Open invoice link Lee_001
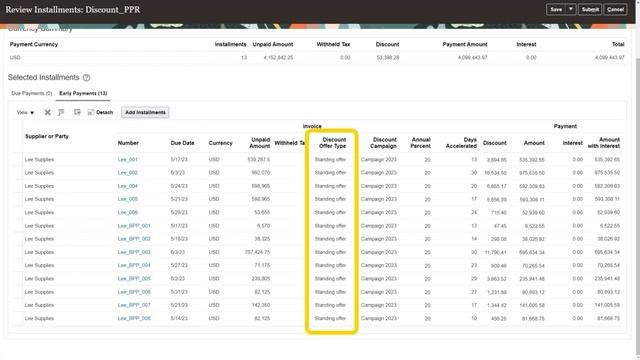This screenshot has height=360, width=640. point(128,160)
